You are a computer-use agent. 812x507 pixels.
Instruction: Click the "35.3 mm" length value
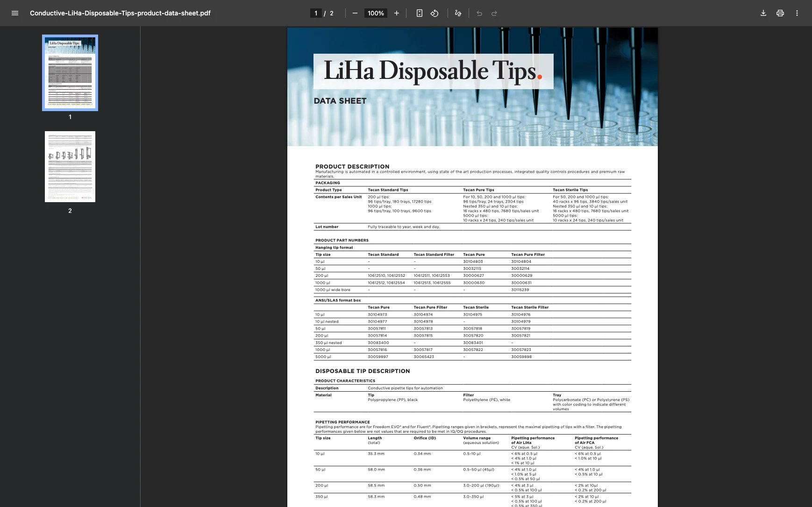click(376, 454)
